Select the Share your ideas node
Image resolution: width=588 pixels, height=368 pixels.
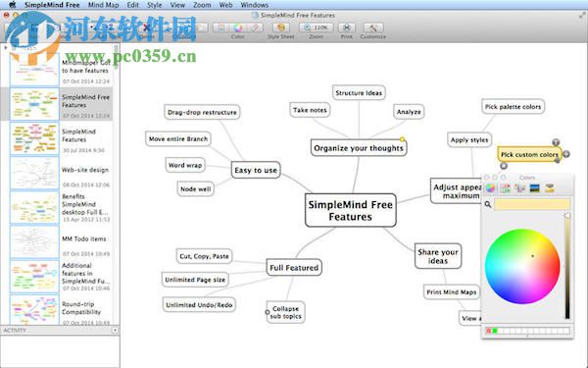click(x=438, y=256)
